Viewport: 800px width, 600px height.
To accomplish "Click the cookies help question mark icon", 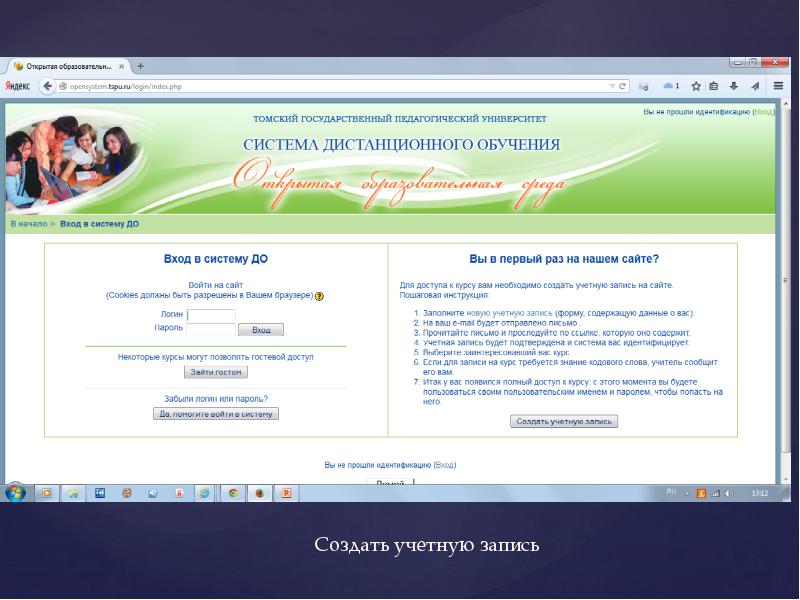I will 319,297.
